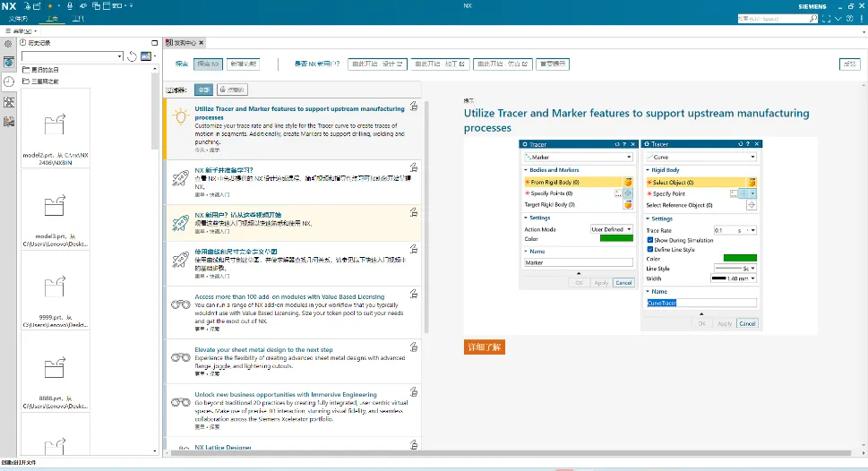
Task: Open dropdown arrow next to the favorites star
Action: pyautogui.click(x=59, y=6)
